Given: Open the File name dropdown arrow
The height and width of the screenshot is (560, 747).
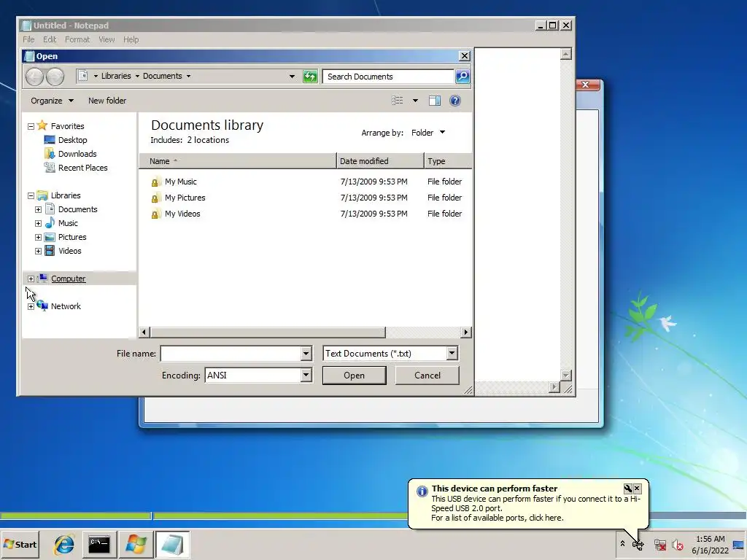Looking at the screenshot, I should tap(306, 354).
